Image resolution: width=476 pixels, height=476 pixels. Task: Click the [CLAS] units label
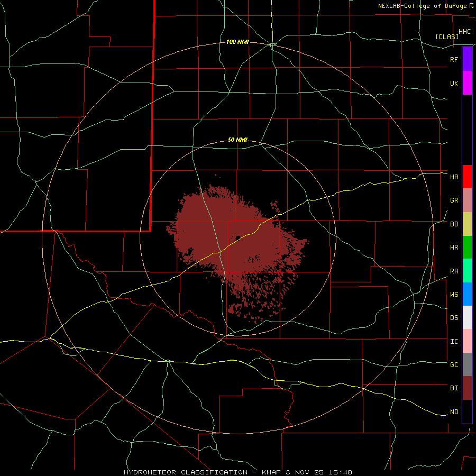click(447, 36)
